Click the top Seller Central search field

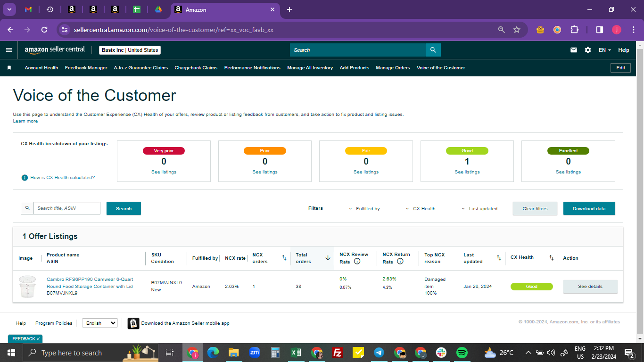(x=358, y=50)
